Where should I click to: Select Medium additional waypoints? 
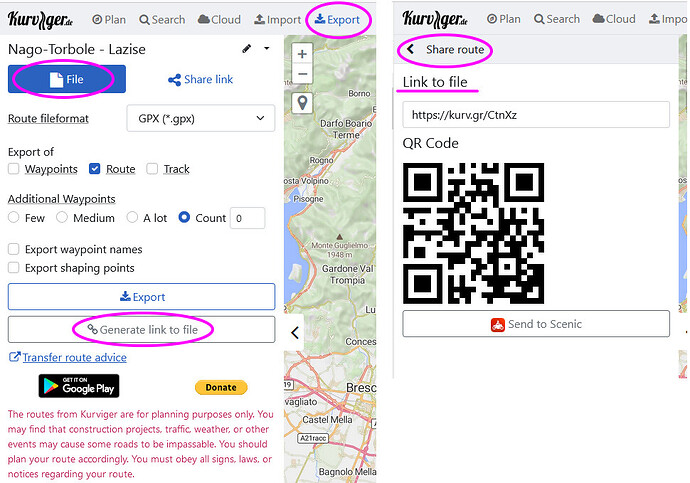[62, 217]
